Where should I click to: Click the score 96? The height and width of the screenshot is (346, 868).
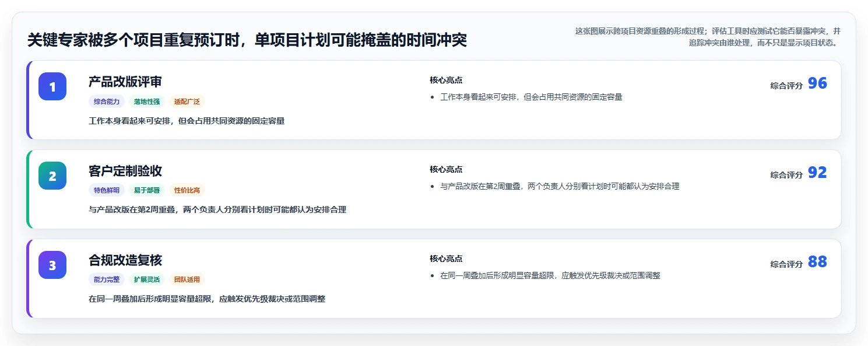817,83
